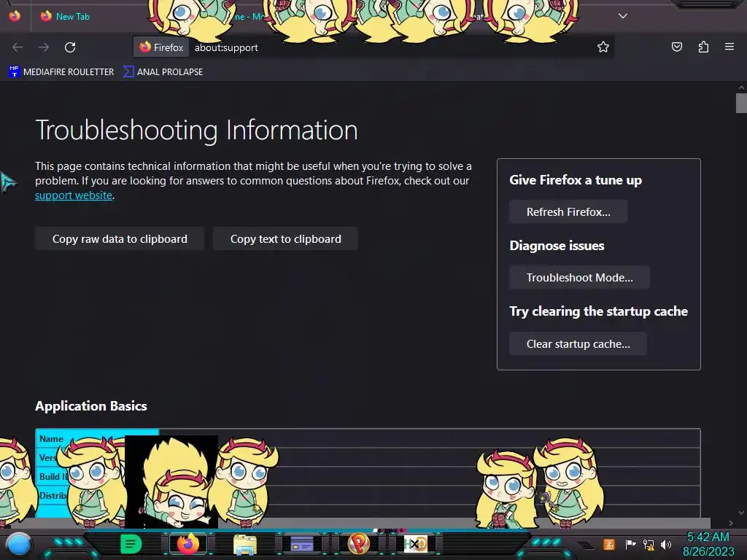Click Refresh Firefox button
The image size is (747, 560).
pos(568,212)
